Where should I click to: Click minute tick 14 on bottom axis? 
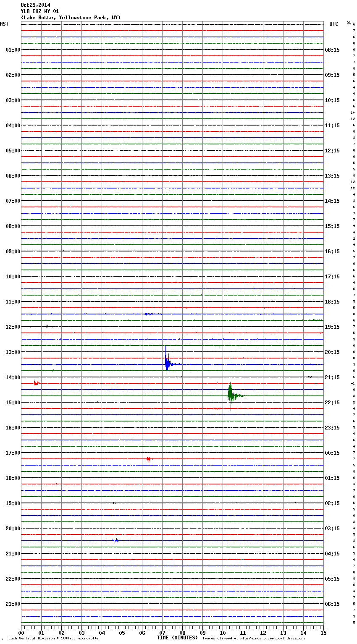click(x=303, y=633)
